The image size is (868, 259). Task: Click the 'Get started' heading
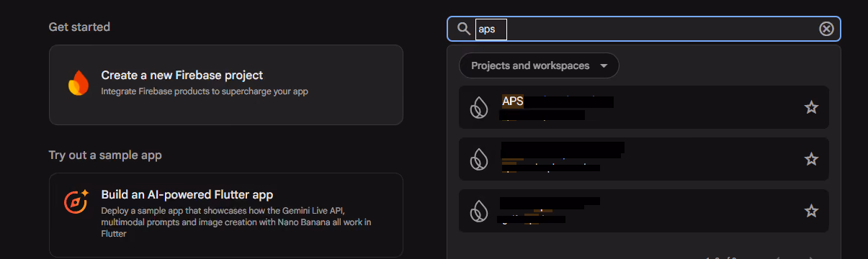point(79,27)
